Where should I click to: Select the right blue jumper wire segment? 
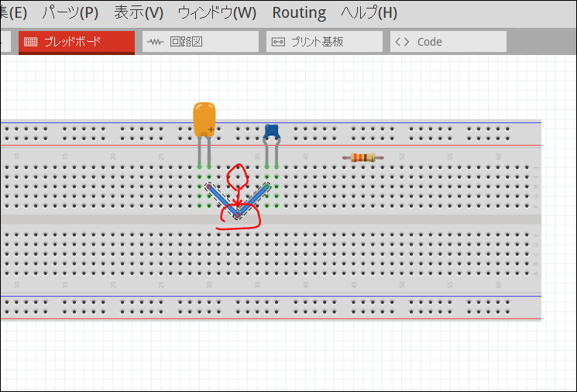click(x=252, y=201)
